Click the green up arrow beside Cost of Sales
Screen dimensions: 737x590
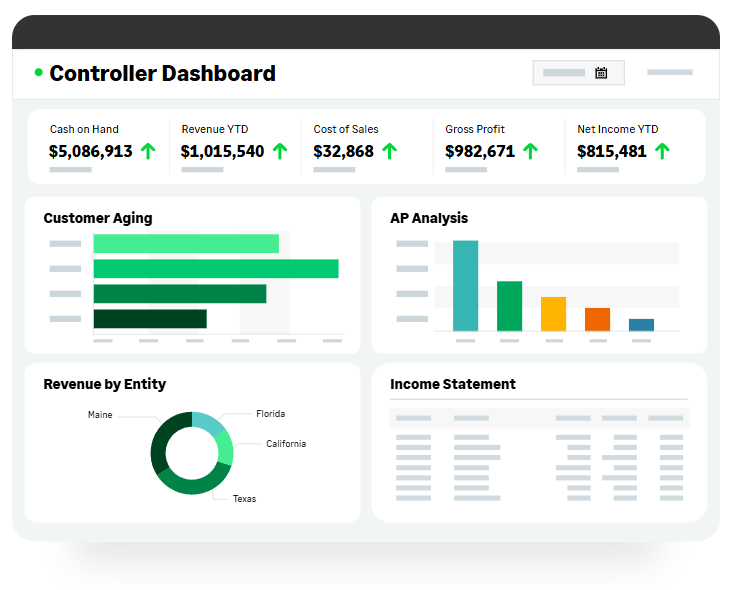point(390,151)
